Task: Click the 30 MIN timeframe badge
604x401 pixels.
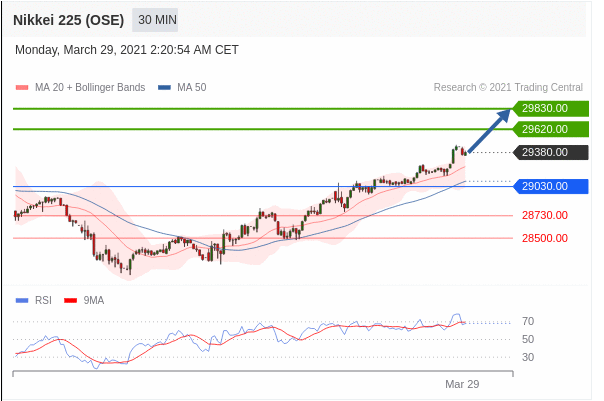Action: tap(155, 20)
